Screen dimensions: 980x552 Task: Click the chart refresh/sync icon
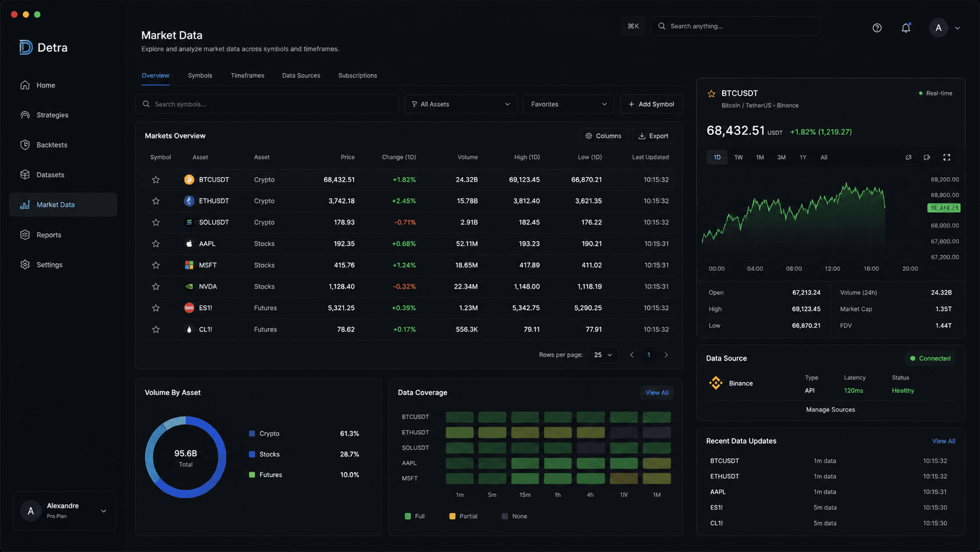point(908,157)
